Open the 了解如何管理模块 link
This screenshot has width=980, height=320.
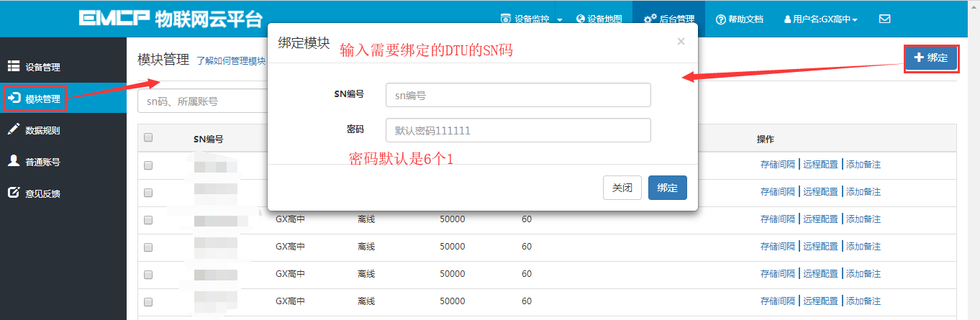[x=231, y=62]
